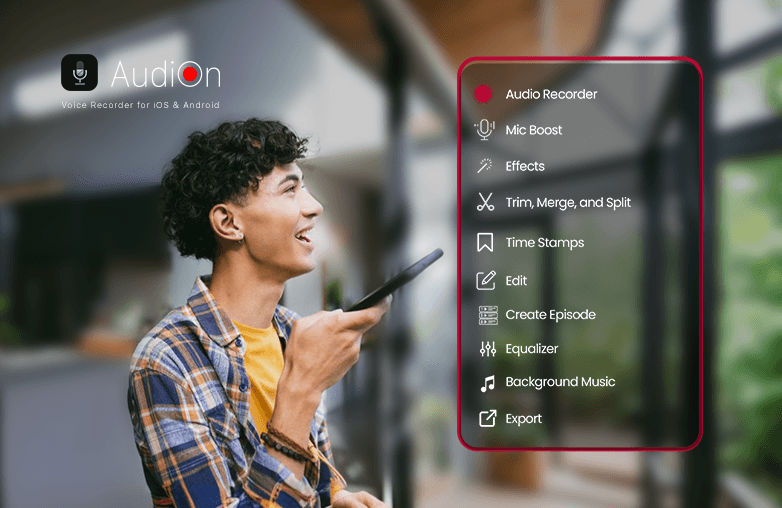Select the Create Episode label
Image resolution: width=782 pixels, height=508 pixels.
(x=551, y=315)
